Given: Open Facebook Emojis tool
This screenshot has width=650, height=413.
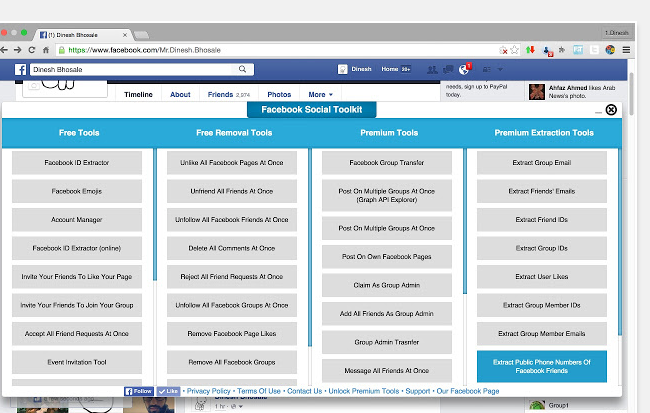Looking at the screenshot, I should 77,191.
